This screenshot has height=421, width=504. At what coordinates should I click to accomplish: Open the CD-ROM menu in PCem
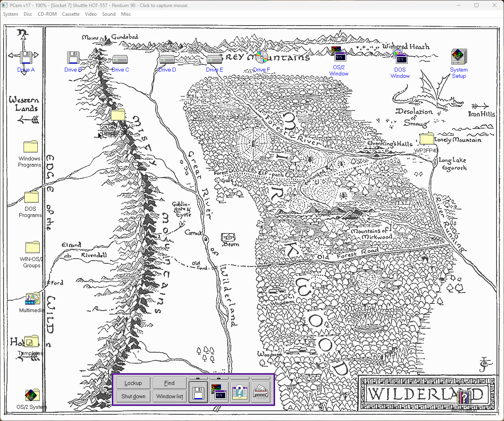(x=47, y=14)
